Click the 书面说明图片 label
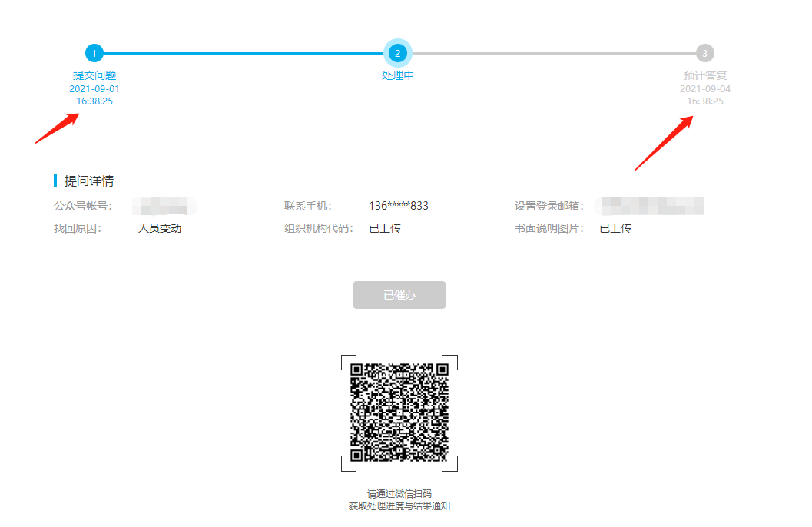This screenshot has width=812, height=527. point(549,228)
